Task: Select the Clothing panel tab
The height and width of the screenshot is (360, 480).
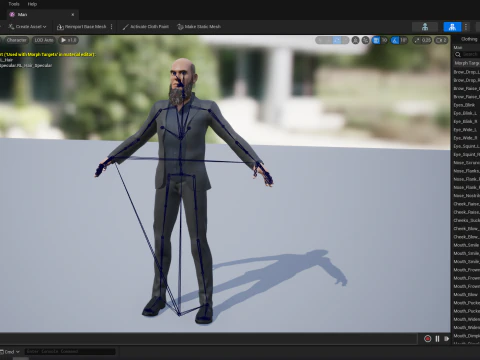Action: (x=469, y=39)
